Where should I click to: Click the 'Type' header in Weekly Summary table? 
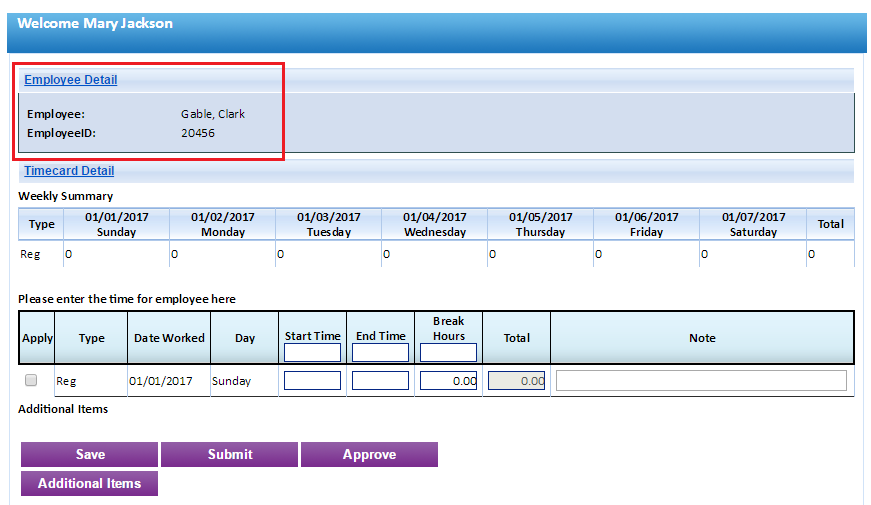click(42, 224)
